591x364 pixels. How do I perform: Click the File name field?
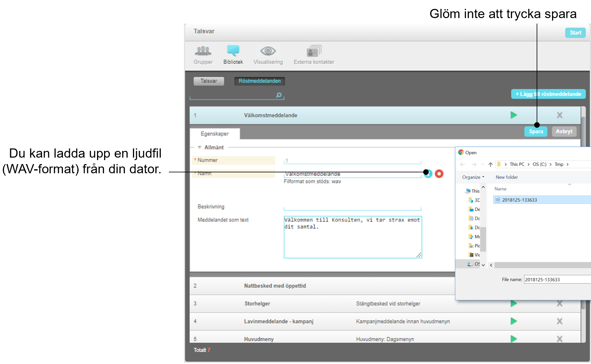(558, 279)
